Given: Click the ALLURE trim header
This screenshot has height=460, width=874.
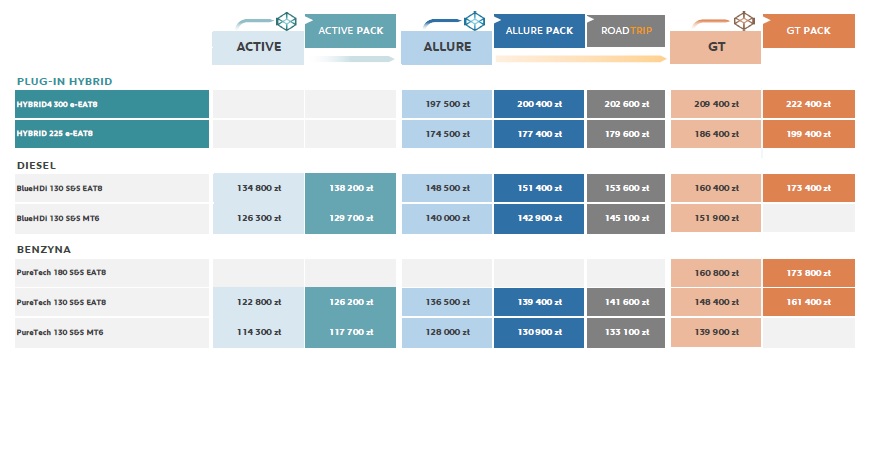Looking at the screenshot, I should 446,47.
